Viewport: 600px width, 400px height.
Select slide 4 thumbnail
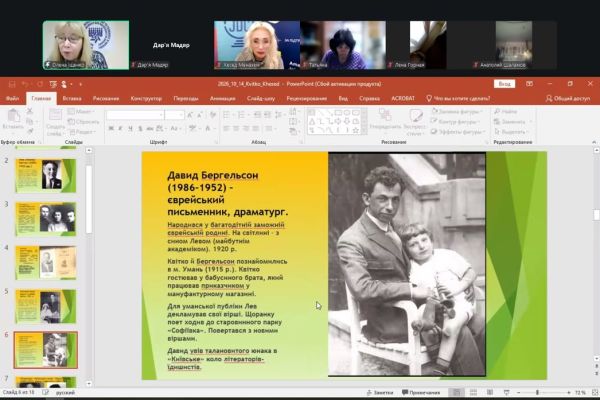[x=46, y=263]
